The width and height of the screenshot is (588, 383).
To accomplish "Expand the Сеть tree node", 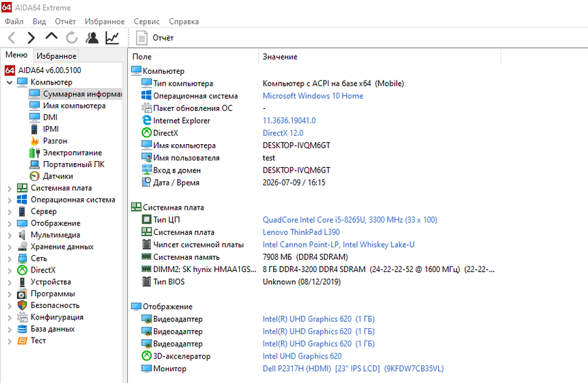I will click(x=9, y=258).
